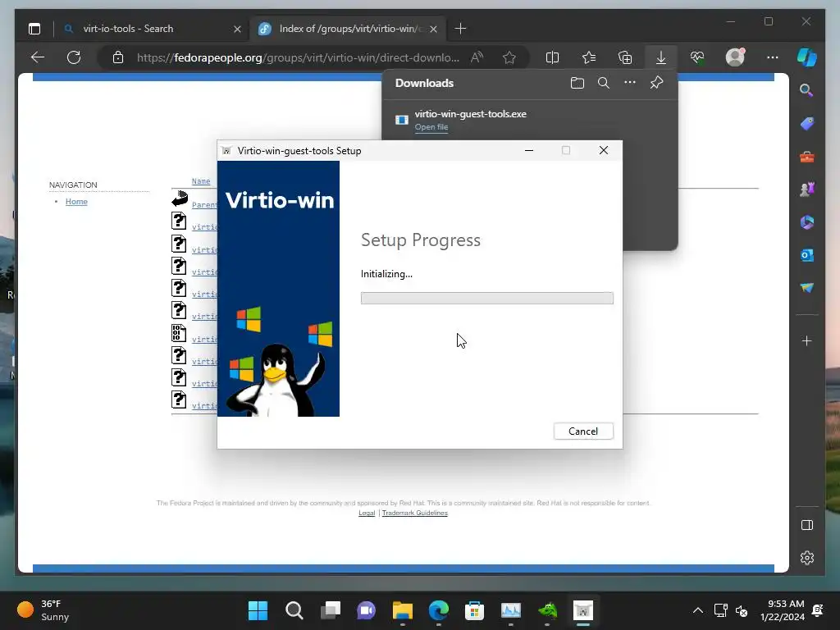This screenshot has width=840, height=630.
Task: Customize sidebar with plus button
Action: pyautogui.click(x=807, y=340)
